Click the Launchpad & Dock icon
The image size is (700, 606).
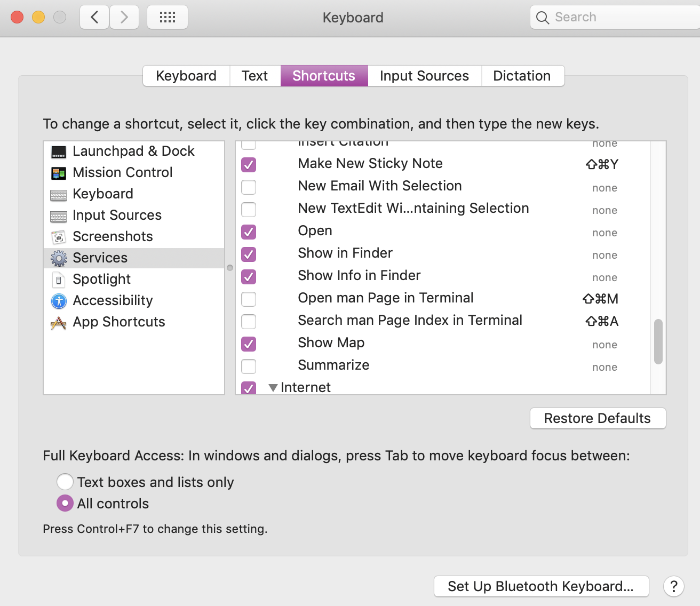pos(59,152)
